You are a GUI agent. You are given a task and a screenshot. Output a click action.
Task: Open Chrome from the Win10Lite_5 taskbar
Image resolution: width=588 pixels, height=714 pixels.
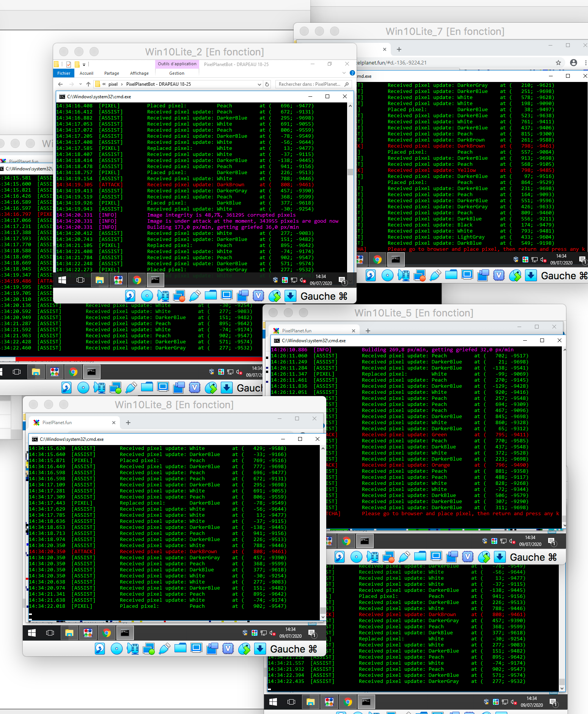pos(346,541)
